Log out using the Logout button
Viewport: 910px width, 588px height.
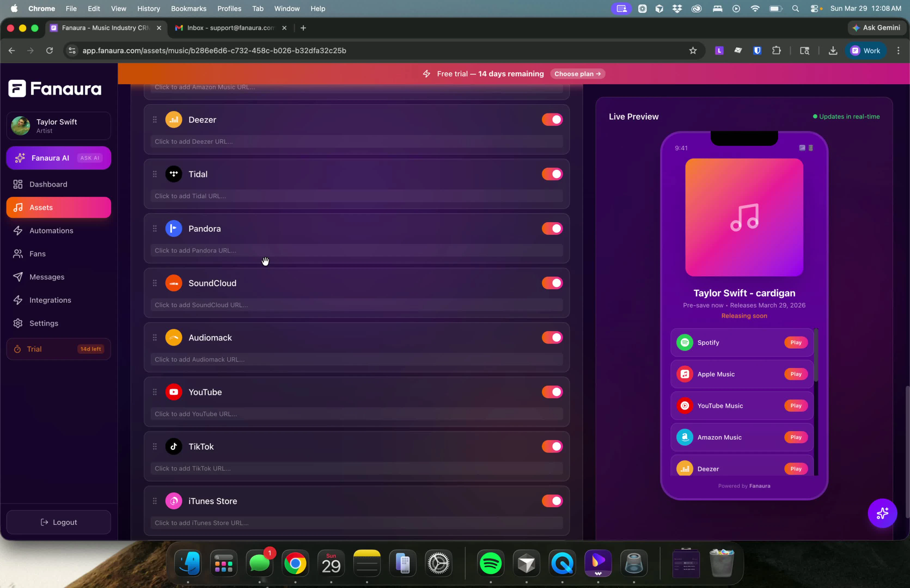tap(59, 522)
